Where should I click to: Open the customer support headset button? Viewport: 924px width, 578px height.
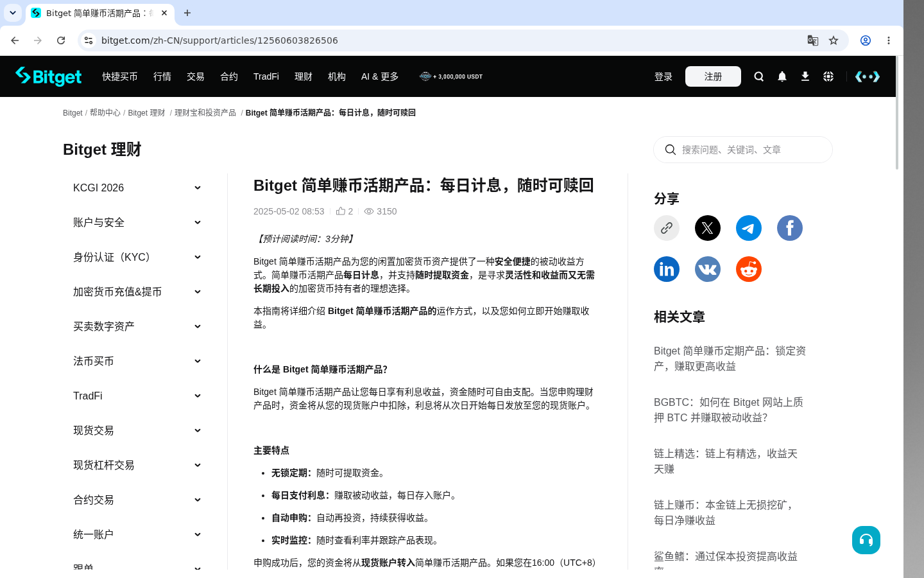click(866, 540)
